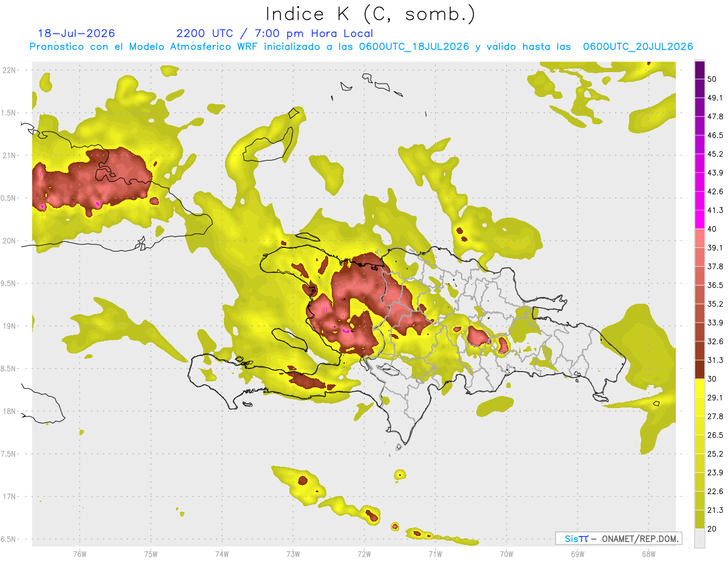Click the "7.5N" latitude label
The width and height of the screenshot is (728, 562).
[9, 453]
